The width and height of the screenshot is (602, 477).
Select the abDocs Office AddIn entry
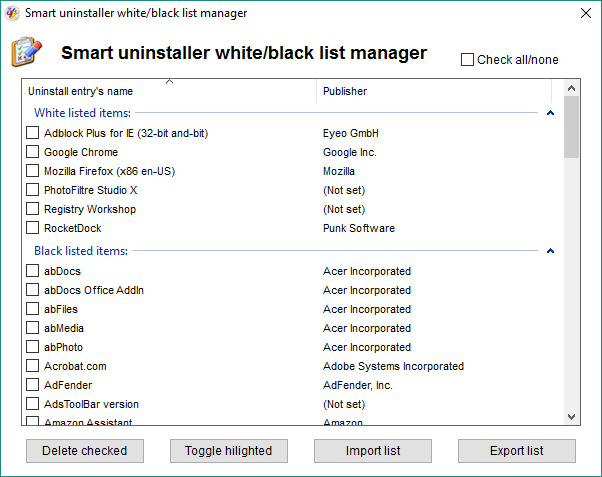[x=94, y=290]
